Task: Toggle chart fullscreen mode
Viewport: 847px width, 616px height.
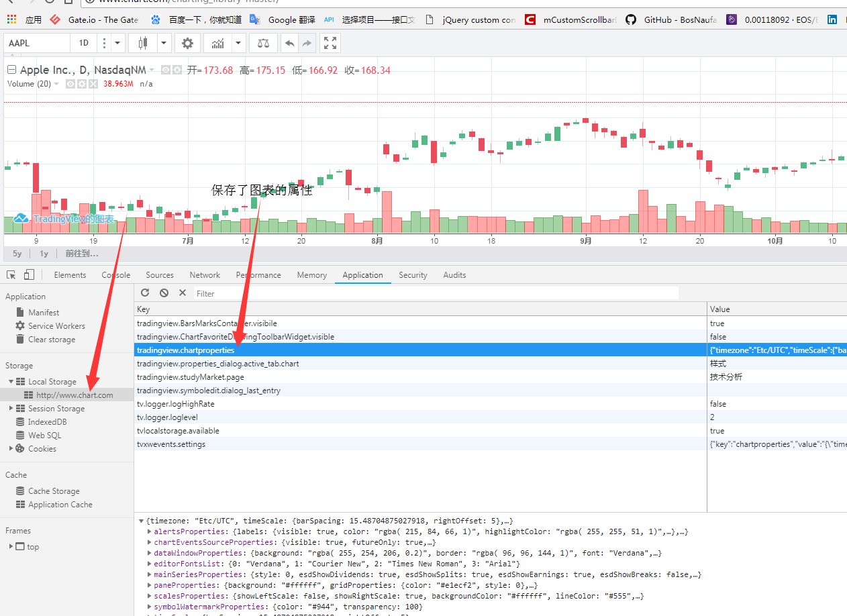Action: (330, 43)
